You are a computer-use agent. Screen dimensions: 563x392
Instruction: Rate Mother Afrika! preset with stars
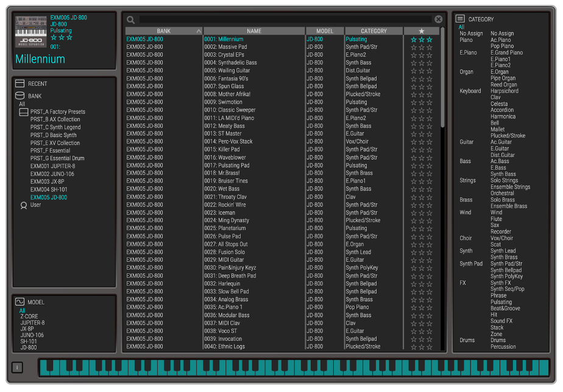tap(422, 95)
